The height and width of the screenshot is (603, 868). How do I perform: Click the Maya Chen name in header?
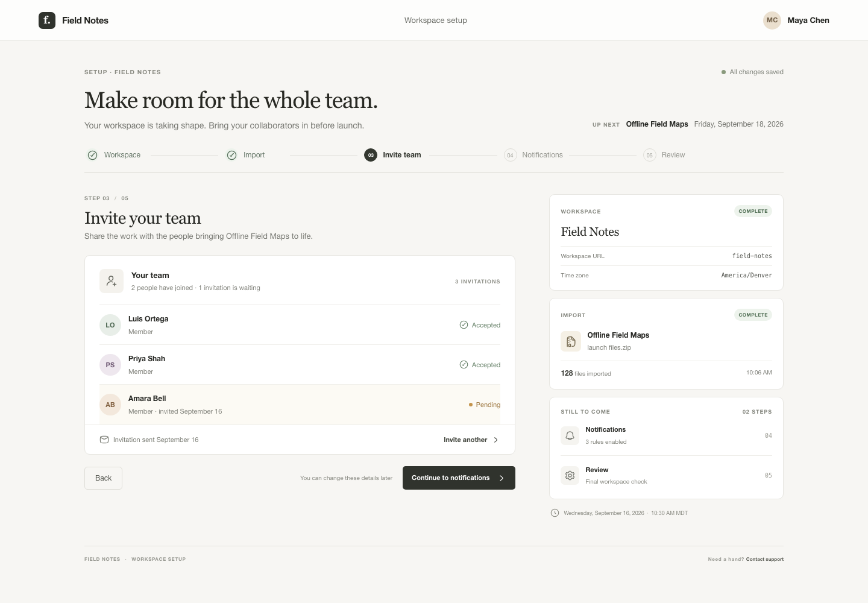808,21
